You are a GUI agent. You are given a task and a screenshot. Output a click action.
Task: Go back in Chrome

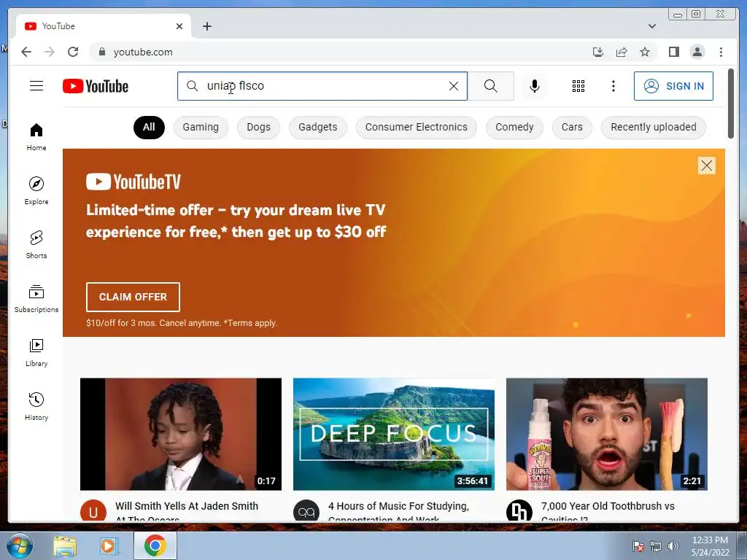(26, 52)
